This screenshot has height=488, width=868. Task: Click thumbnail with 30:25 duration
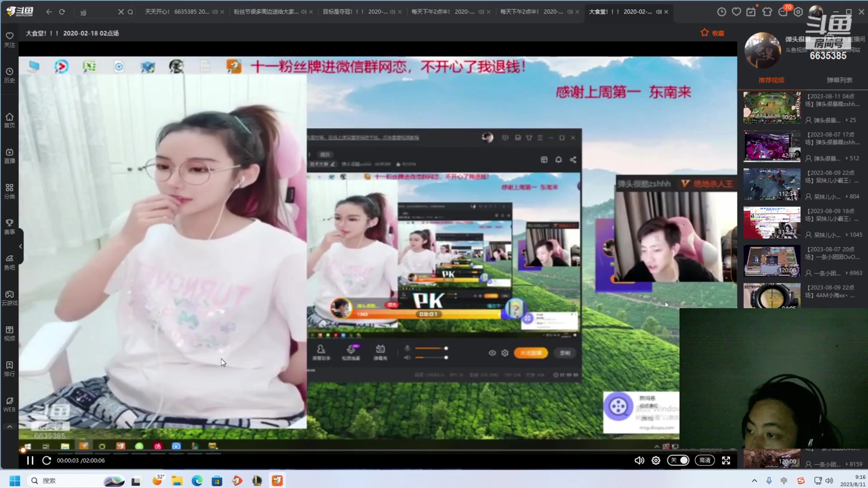pyautogui.click(x=772, y=108)
